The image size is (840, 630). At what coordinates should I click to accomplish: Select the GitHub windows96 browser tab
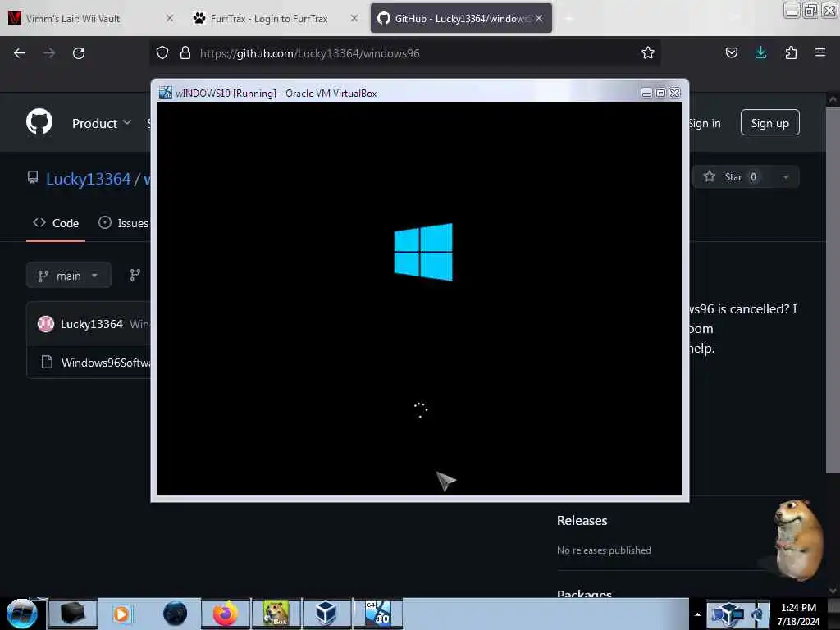461,18
